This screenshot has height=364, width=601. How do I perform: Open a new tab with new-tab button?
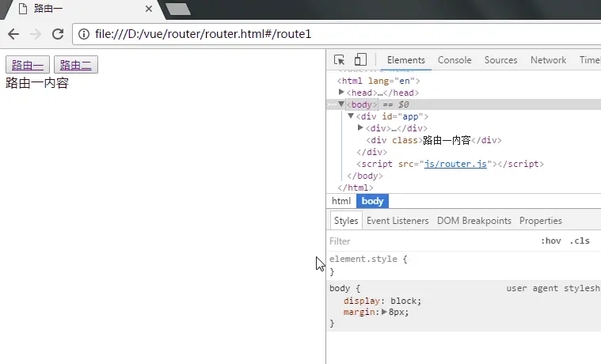tap(178, 9)
